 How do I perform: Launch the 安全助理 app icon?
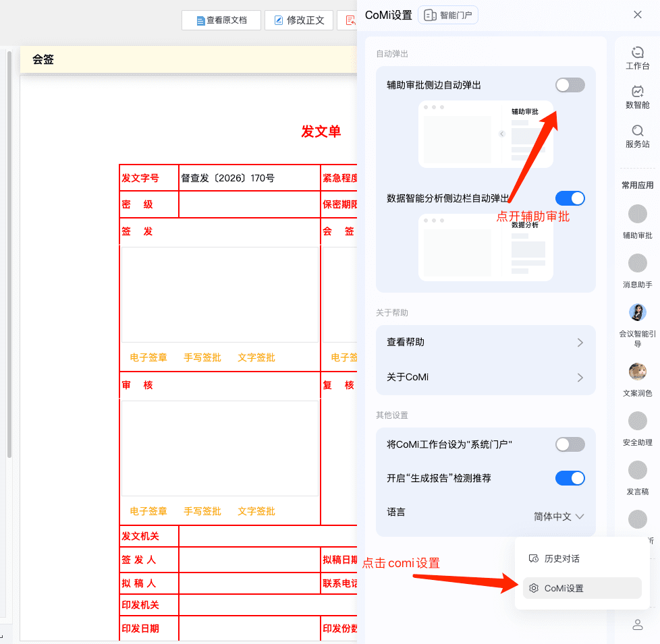tap(637, 421)
